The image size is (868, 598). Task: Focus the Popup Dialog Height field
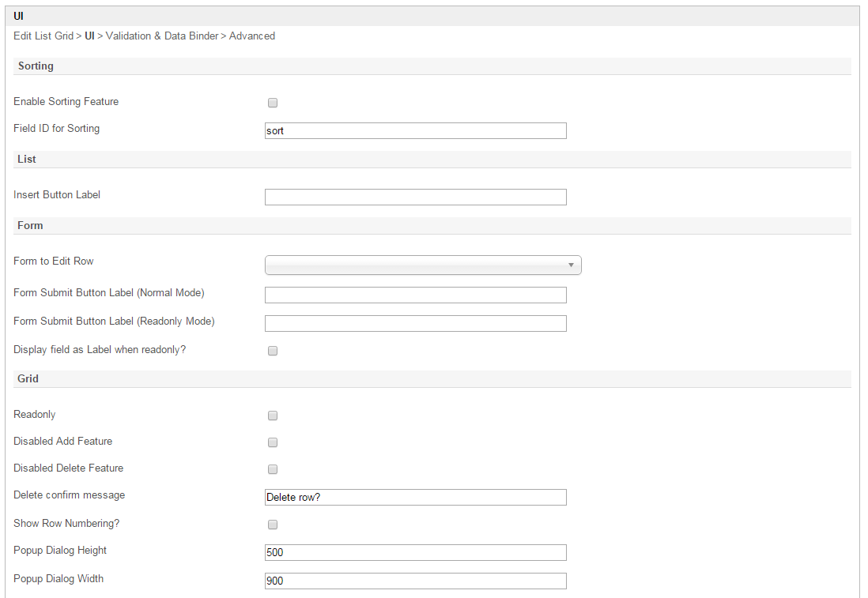tap(415, 553)
